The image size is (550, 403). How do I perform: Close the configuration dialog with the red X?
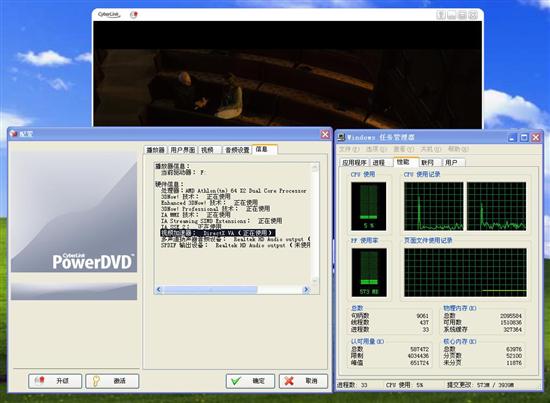click(x=325, y=134)
